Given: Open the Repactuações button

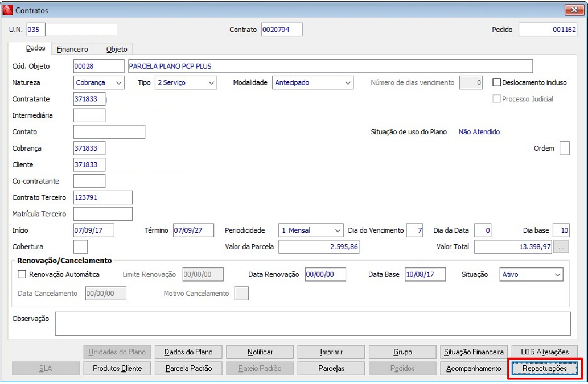Looking at the screenshot, I should [545, 368].
